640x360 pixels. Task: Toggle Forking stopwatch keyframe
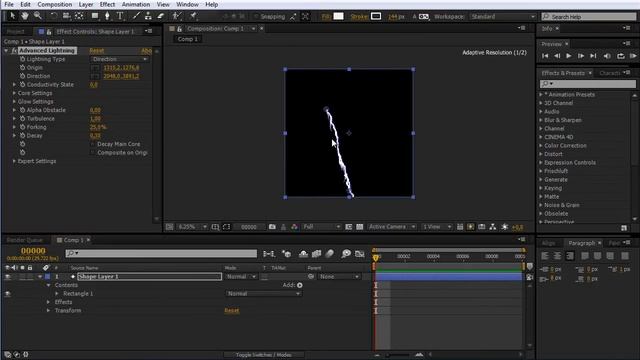(22, 127)
